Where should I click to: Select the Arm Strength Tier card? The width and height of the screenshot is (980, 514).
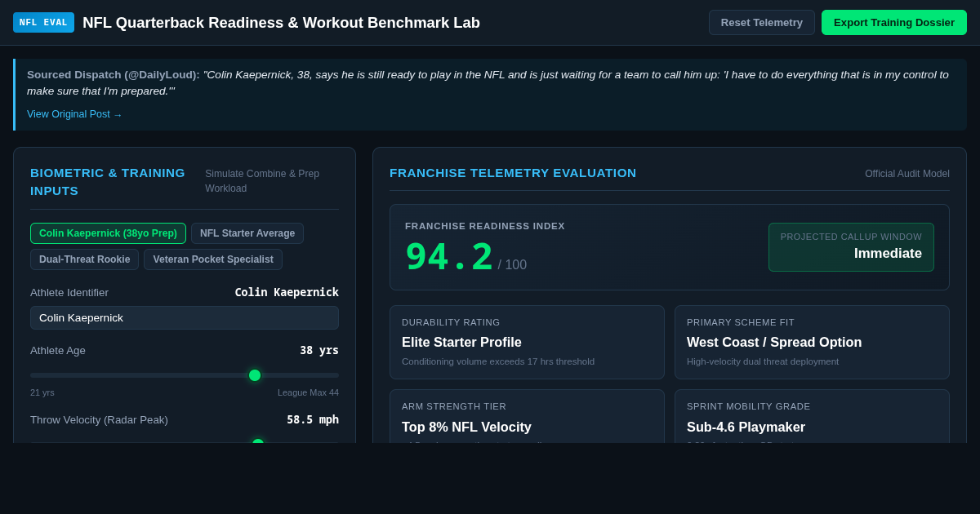click(x=527, y=417)
